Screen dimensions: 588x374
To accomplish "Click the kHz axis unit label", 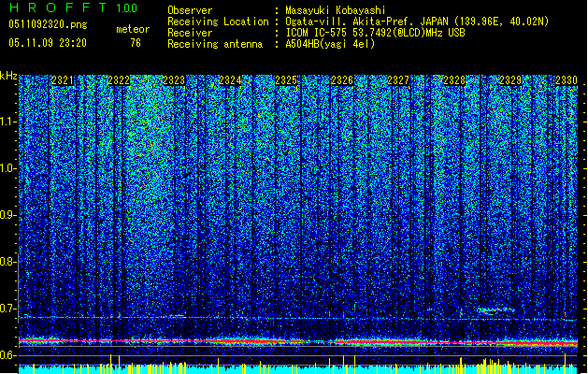I will coord(8,76).
